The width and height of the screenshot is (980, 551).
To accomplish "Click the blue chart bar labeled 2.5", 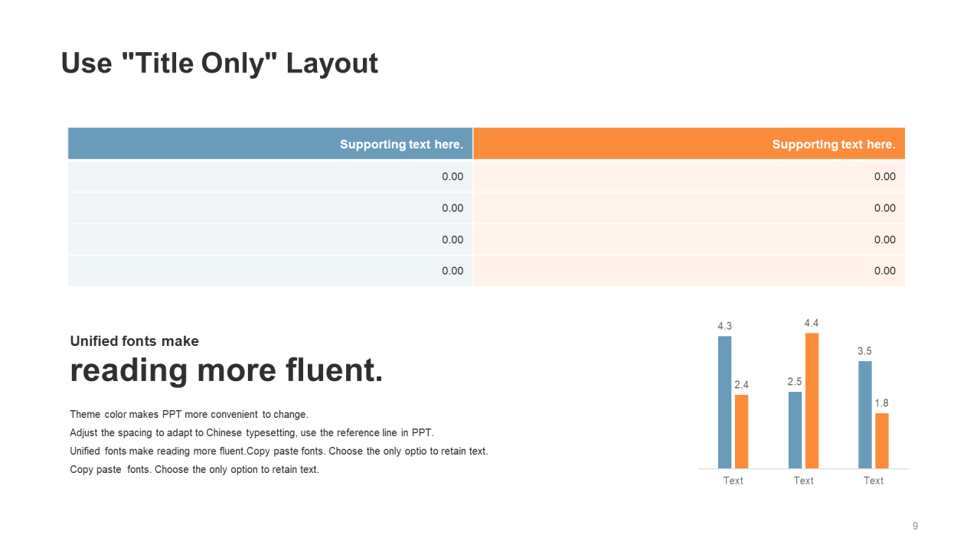I will 795,429.
